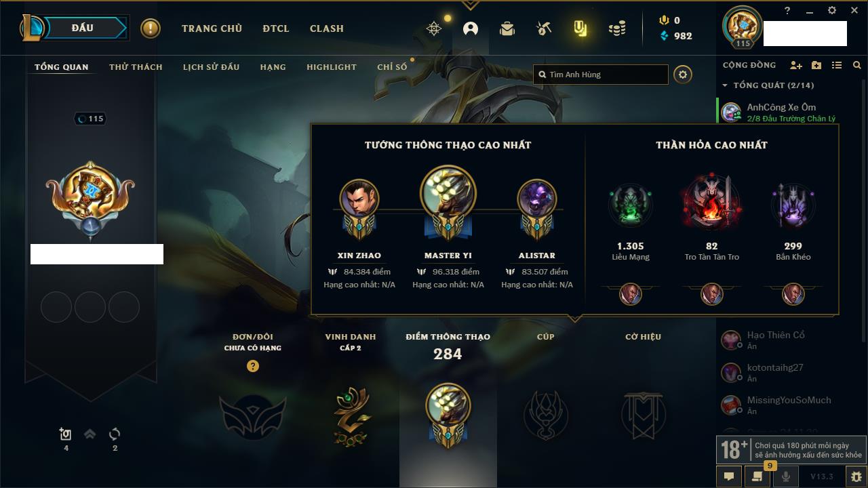Toggle the microphone mute button
This screenshot has height=488, width=868.
[786, 476]
